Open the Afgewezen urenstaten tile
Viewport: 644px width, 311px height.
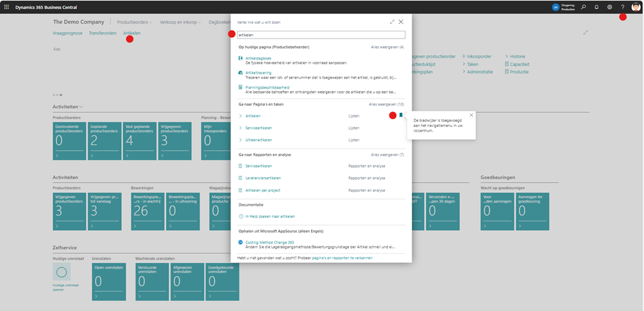pos(187,282)
